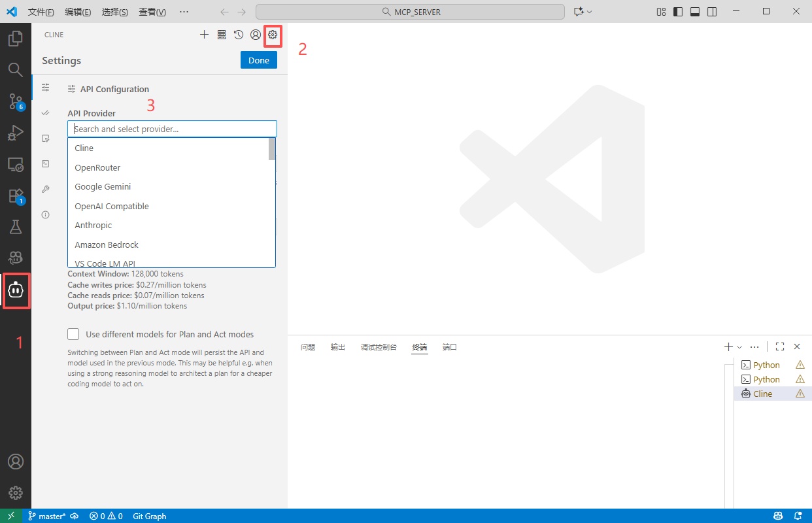
Task: Choose OpenAI Compatible from provider list
Action: 171,206
